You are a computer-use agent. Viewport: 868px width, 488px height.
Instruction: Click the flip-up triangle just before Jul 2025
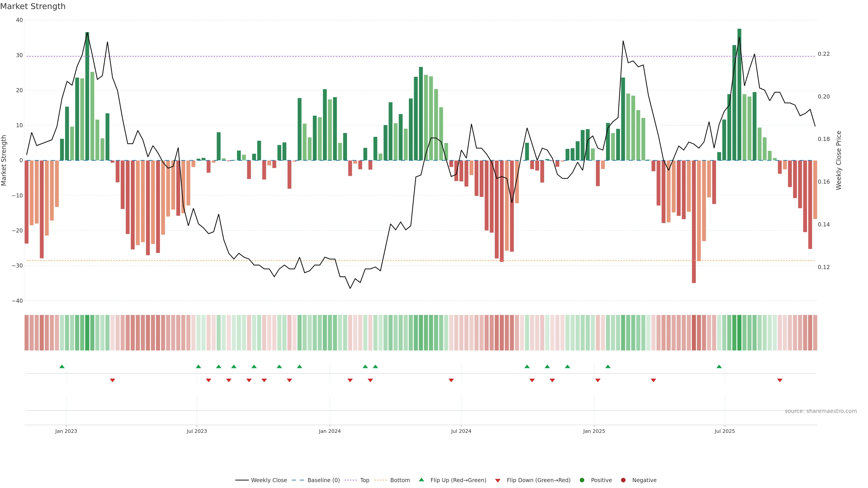pos(719,366)
